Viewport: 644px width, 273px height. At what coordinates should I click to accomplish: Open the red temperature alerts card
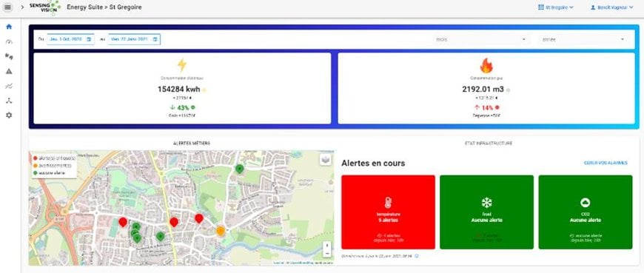(x=388, y=212)
